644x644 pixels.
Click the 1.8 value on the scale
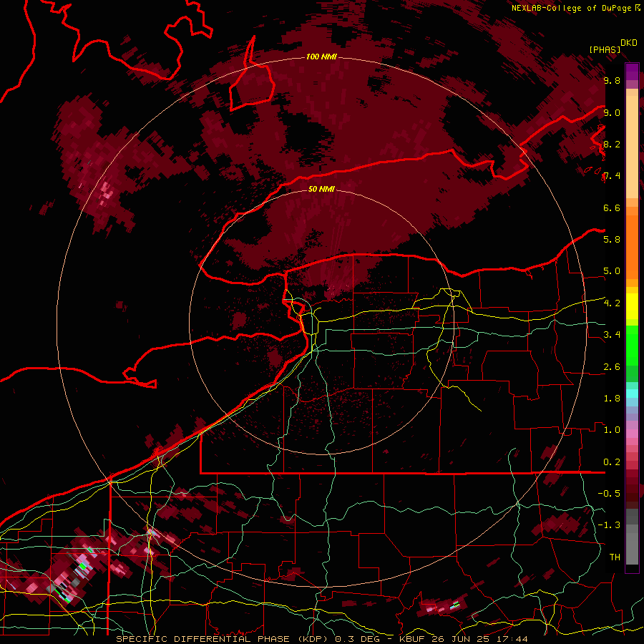pyautogui.click(x=612, y=399)
